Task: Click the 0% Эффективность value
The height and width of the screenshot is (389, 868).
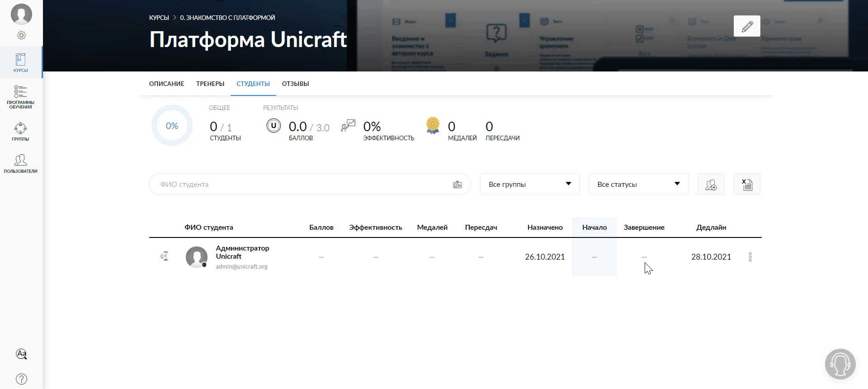Action: coord(389,131)
